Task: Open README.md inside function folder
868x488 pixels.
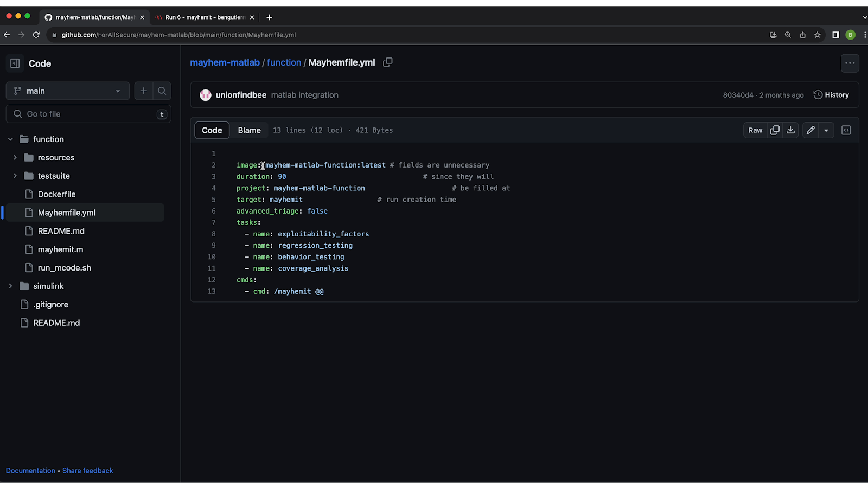Action: 61,231
